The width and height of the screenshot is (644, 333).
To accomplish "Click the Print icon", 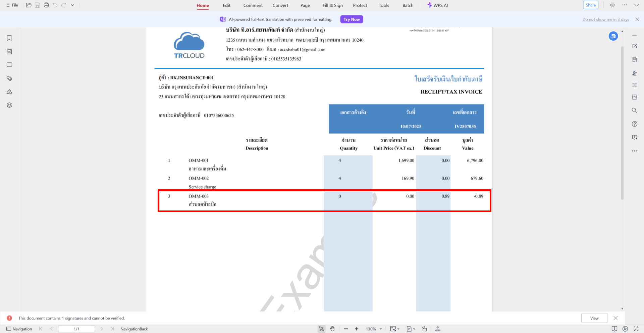I will coord(46,5).
